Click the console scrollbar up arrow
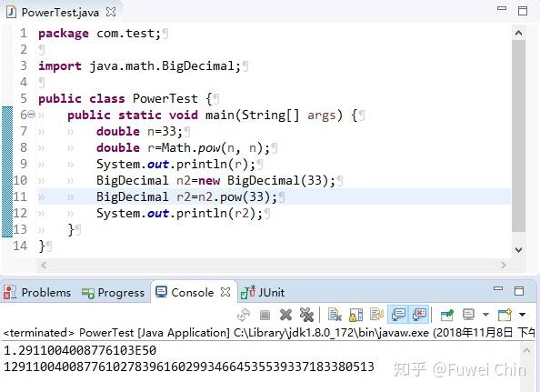540x392 pixels. point(526,351)
